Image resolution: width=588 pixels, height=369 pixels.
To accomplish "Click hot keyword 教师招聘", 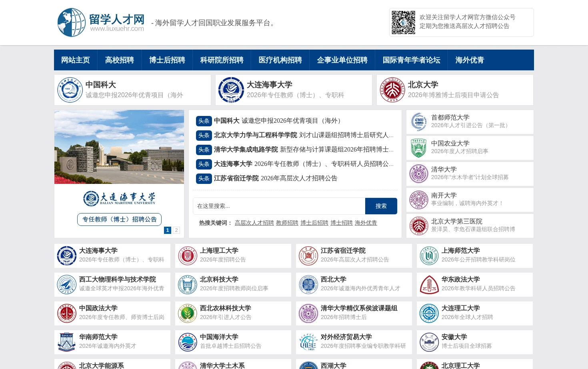I will coord(287,223).
